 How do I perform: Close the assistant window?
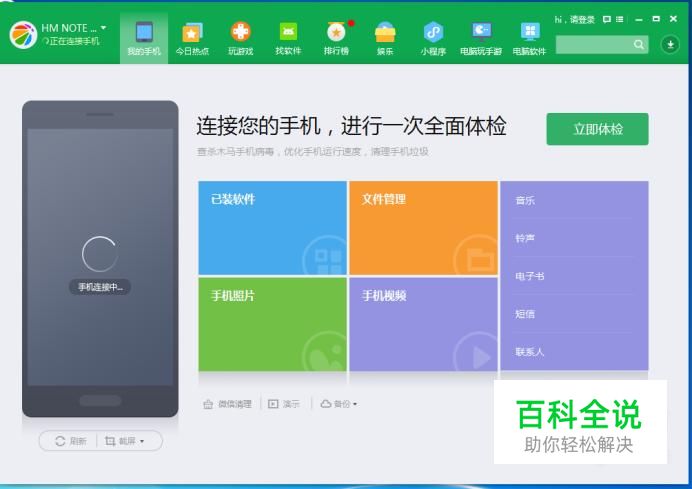pos(673,19)
